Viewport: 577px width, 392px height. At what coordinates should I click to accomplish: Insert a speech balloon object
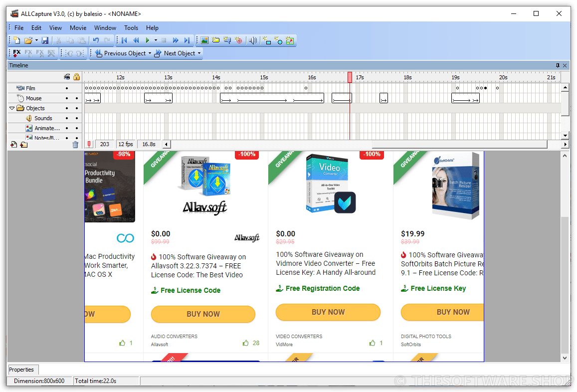point(227,40)
